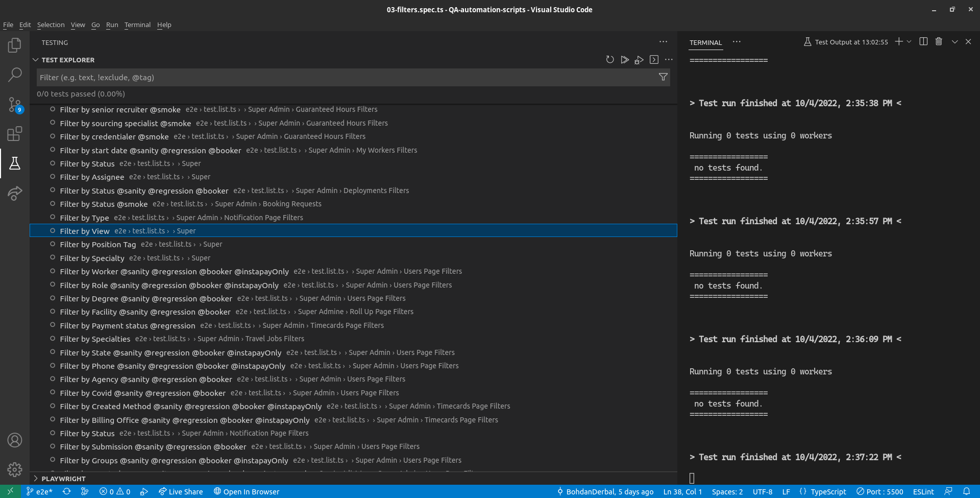980x498 pixels.
Task: Open the Selection menu
Action: (51, 25)
